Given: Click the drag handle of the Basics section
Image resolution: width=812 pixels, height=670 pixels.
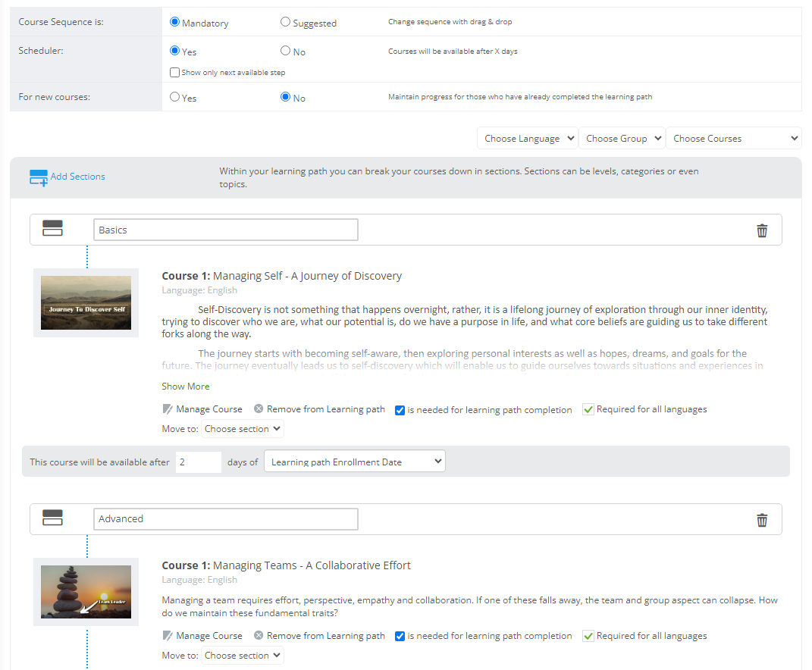Looking at the screenshot, I should click(52, 228).
